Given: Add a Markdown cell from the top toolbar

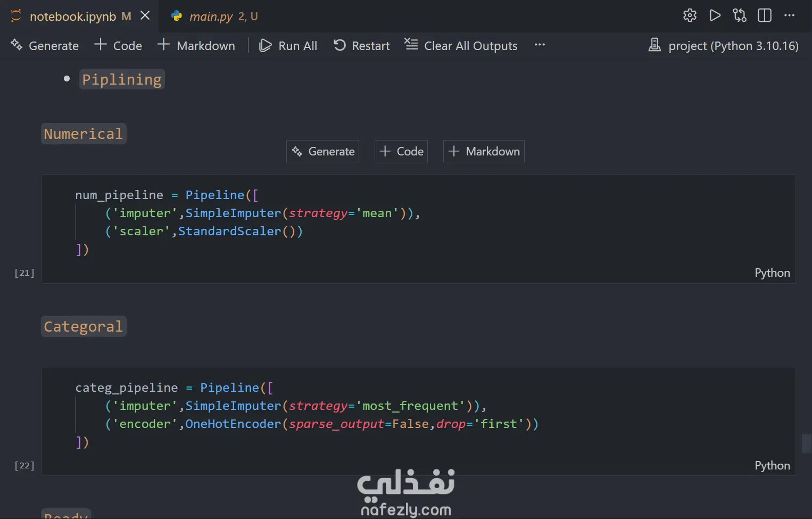Looking at the screenshot, I should point(196,46).
